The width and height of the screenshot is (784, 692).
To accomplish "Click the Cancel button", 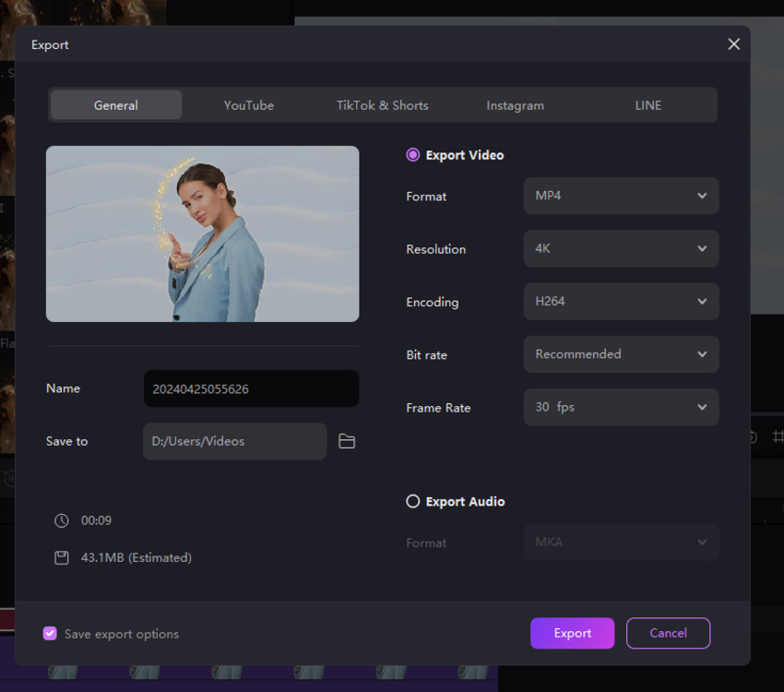I will [x=668, y=633].
